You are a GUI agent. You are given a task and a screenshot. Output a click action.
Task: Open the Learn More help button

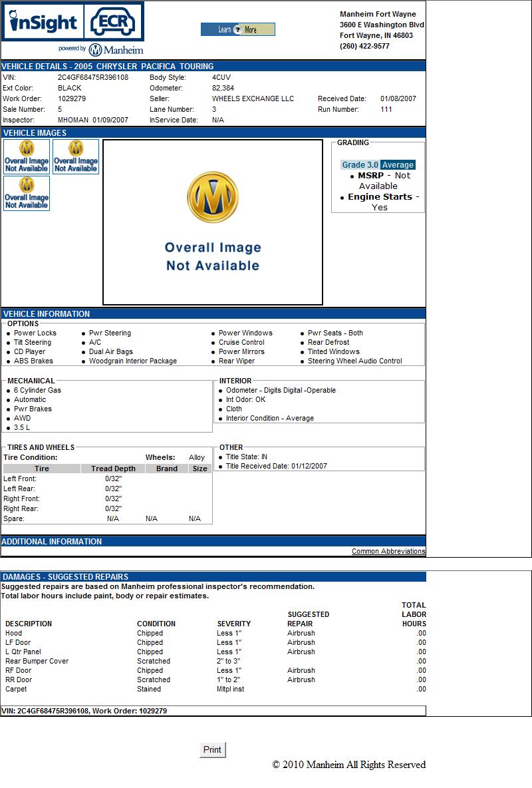[x=237, y=30]
